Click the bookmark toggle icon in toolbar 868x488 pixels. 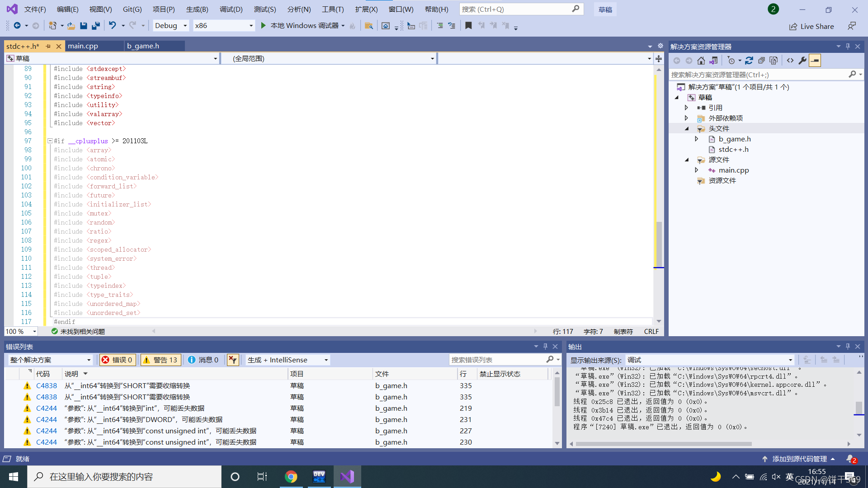tap(468, 26)
